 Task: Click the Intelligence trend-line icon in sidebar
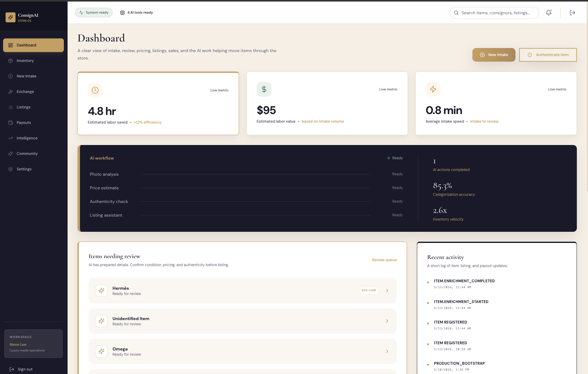11,138
